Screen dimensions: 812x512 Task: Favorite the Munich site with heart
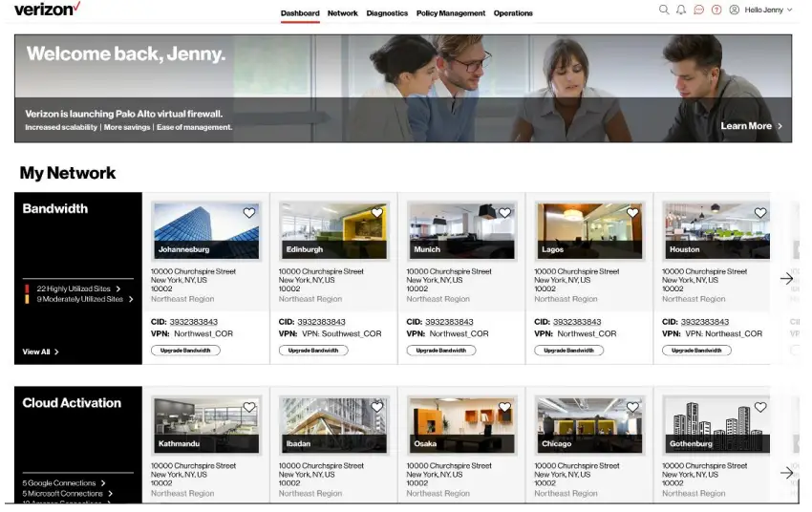(505, 213)
